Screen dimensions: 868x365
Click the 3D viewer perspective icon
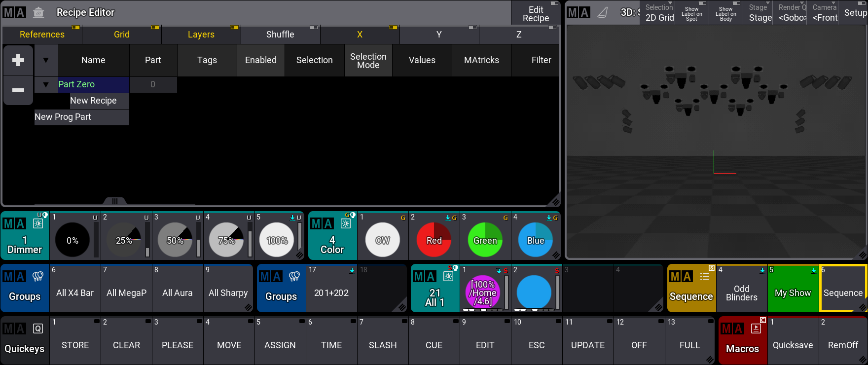[x=603, y=12]
